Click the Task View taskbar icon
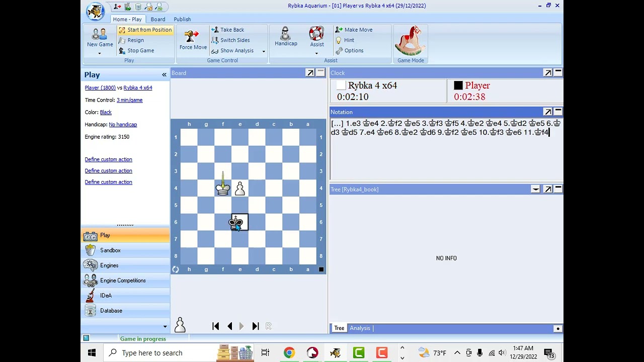Screen dimensions: 644x362 (x=265, y=353)
